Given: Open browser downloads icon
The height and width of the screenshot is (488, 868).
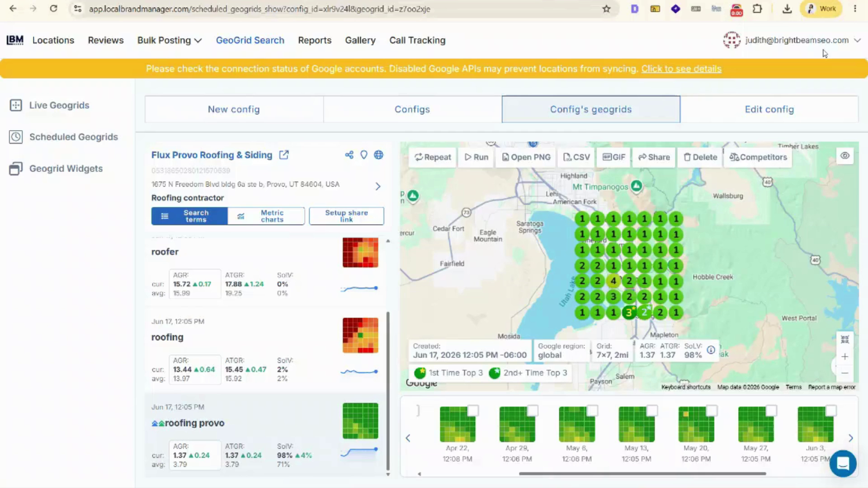Looking at the screenshot, I should (787, 9).
